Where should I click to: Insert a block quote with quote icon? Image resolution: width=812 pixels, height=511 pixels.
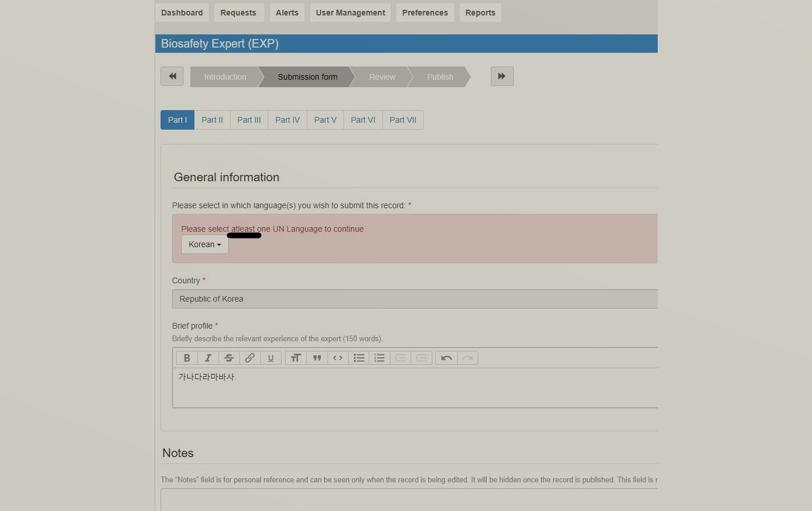point(317,358)
